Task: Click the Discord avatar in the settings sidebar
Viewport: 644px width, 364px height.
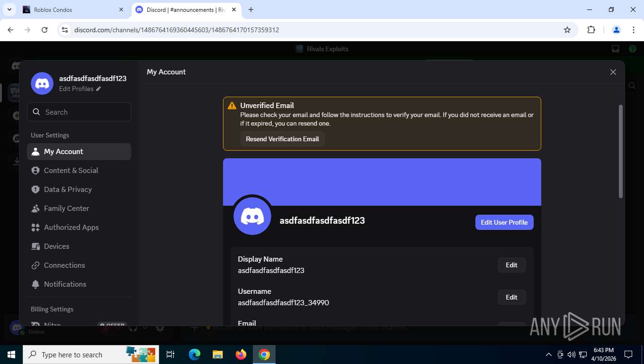Action: (42, 83)
